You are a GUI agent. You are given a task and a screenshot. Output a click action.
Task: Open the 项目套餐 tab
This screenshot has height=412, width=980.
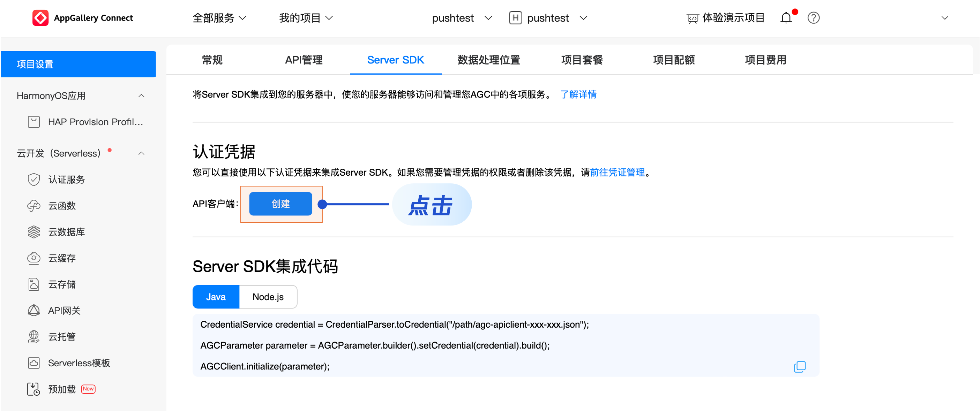(x=582, y=60)
